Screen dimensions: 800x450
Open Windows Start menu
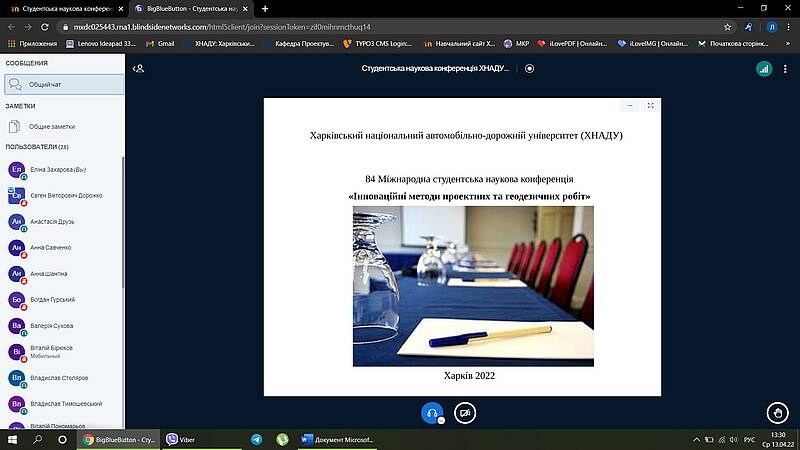12,439
